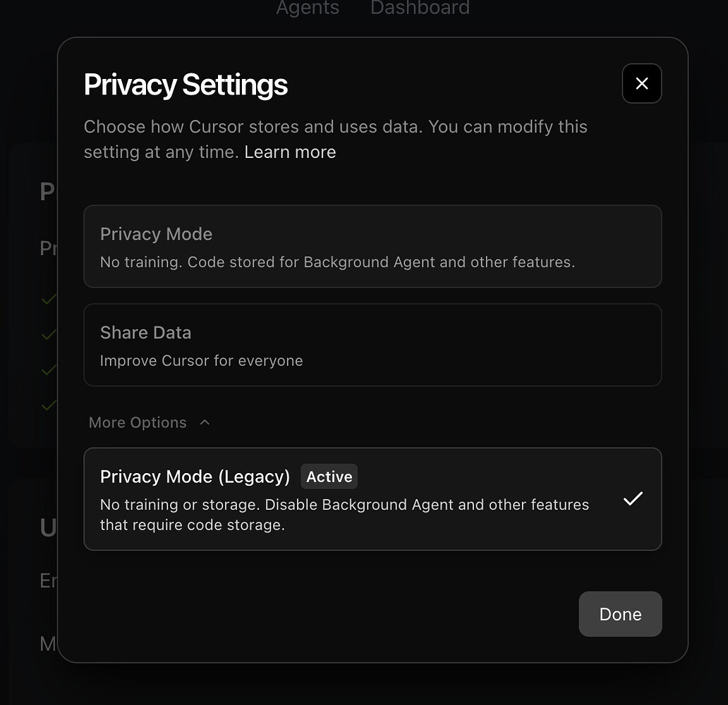This screenshot has width=728, height=705.
Task: Click the X icon to dismiss dialog
Action: click(x=641, y=83)
